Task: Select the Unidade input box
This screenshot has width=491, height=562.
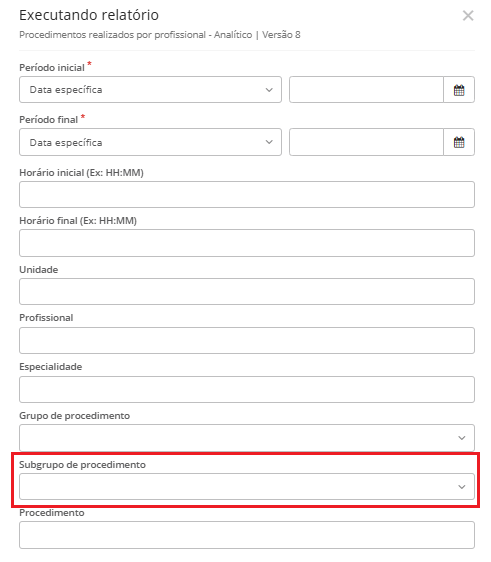Action: pos(247,291)
